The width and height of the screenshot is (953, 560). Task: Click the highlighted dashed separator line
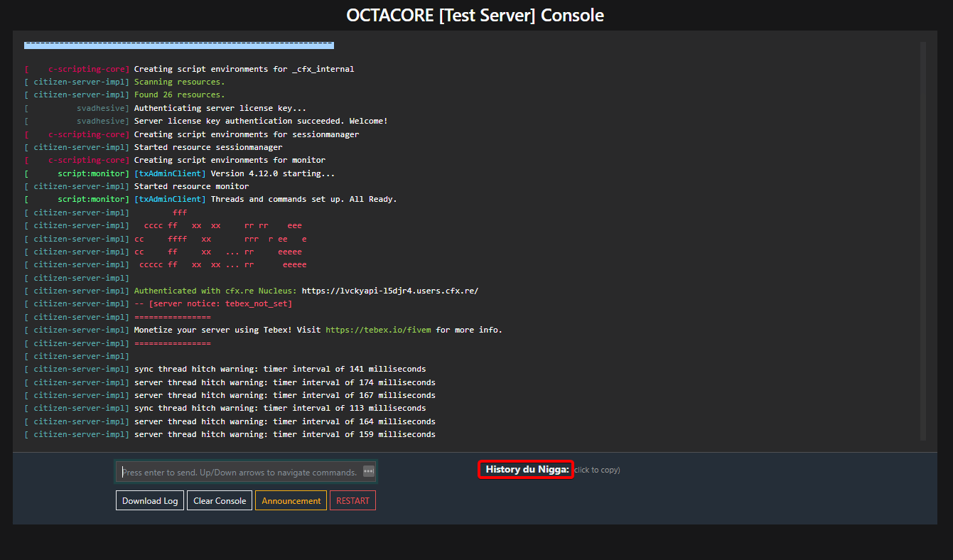point(178,45)
